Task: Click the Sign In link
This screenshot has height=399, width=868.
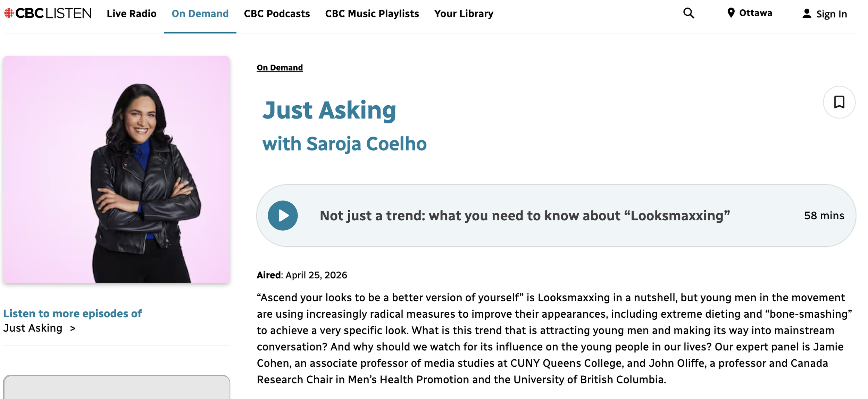Action: click(x=832, y=14)
